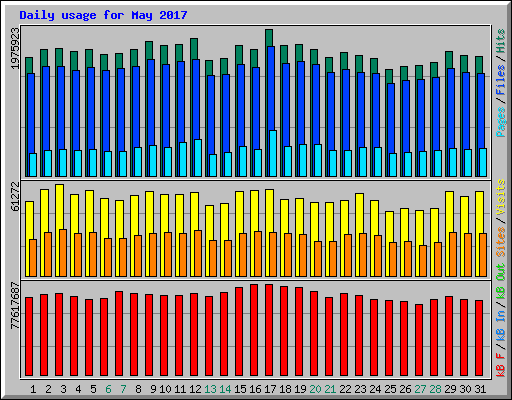Click day label 24 on the x-axis
512x400 pixels.
[x=375, y=389]
